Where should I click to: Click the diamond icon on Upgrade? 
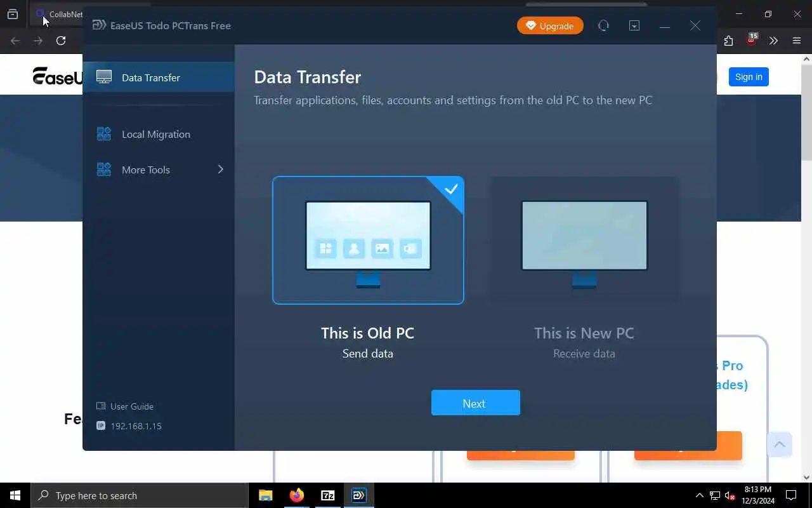click(531, 25)
